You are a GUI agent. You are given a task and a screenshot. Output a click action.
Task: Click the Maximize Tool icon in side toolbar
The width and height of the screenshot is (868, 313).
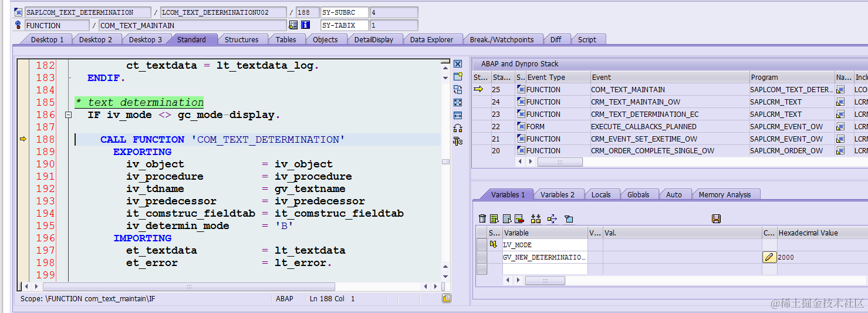coord(458,102)
